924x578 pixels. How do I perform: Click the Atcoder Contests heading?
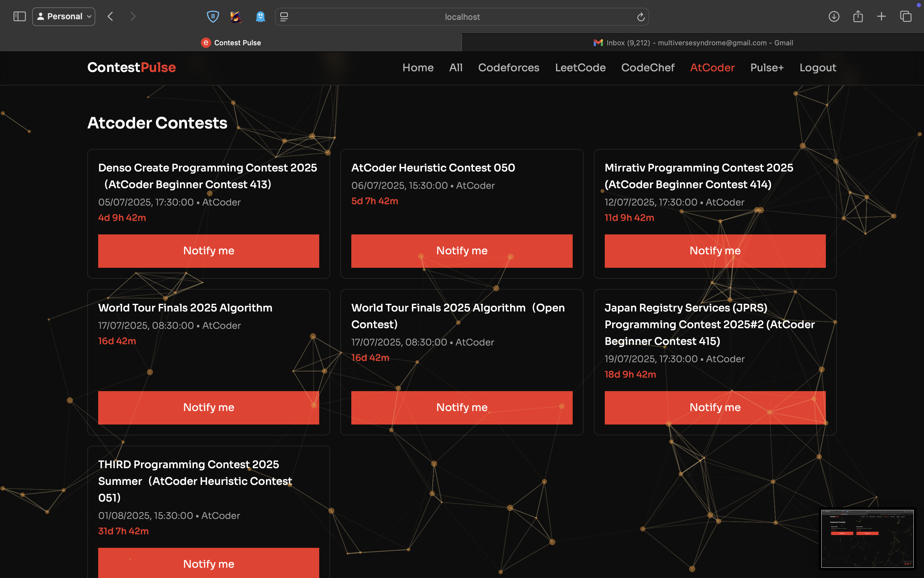tap(157, 123)
